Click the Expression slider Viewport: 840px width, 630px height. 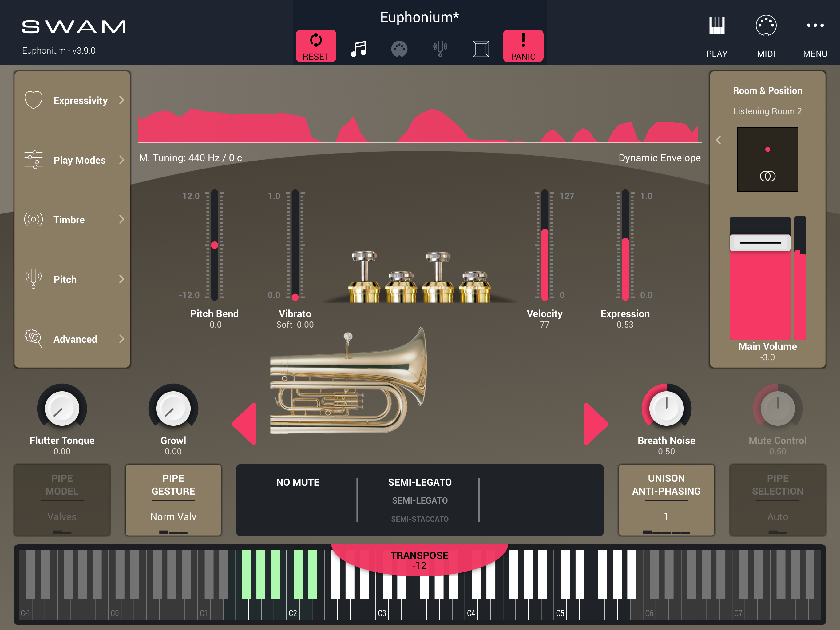point(625,245)
